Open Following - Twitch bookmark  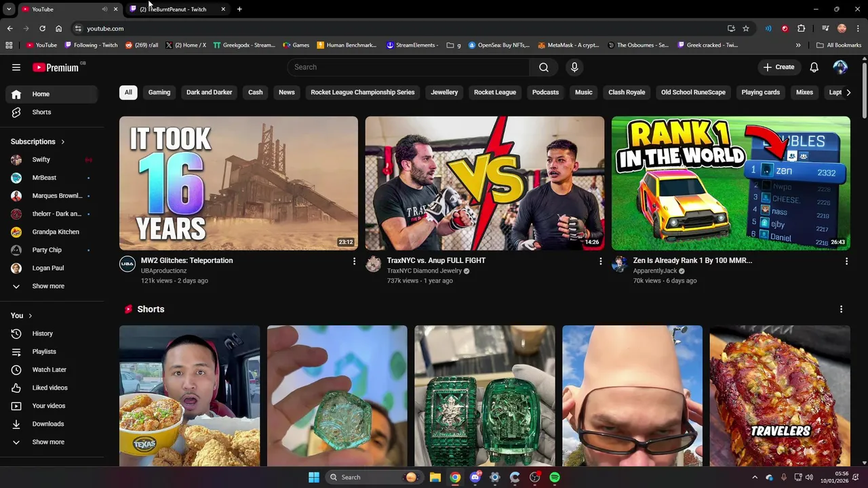point(91,45)
